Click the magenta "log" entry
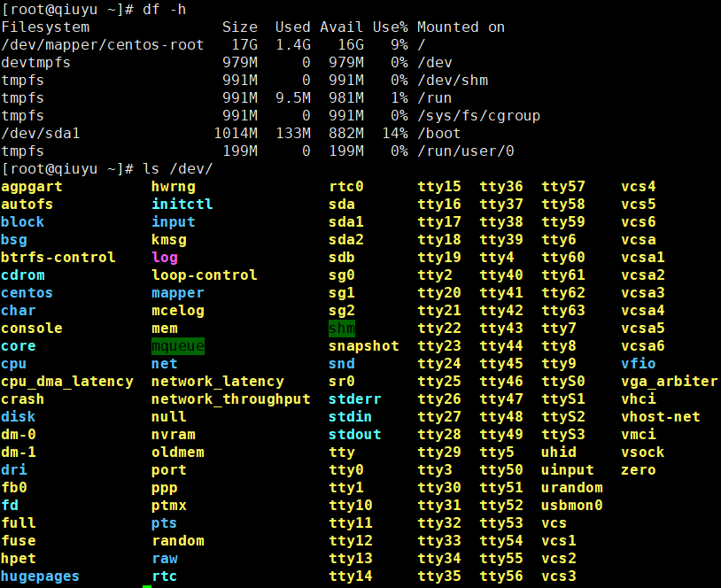This screenshot has width=721, height=588. click(x=165, y=258)
